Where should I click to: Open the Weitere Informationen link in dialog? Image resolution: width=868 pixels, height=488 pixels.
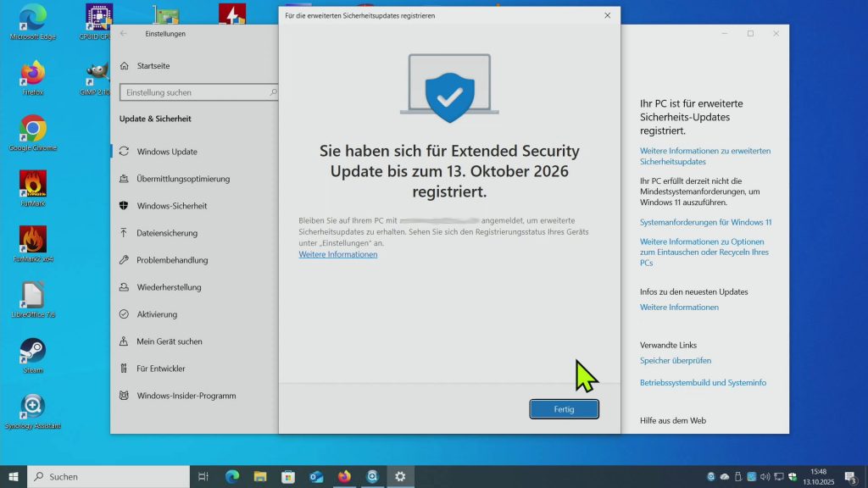click(x=337, y=254)
